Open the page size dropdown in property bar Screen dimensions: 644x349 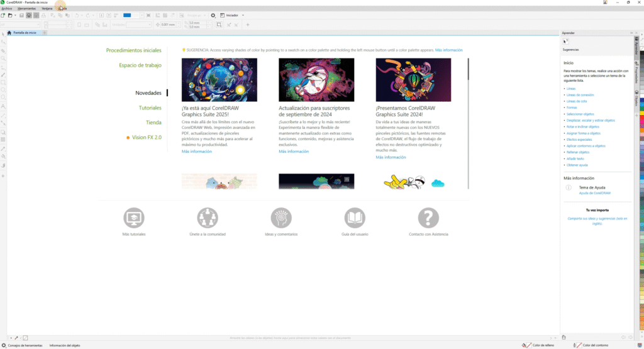[x=19, y=25]
